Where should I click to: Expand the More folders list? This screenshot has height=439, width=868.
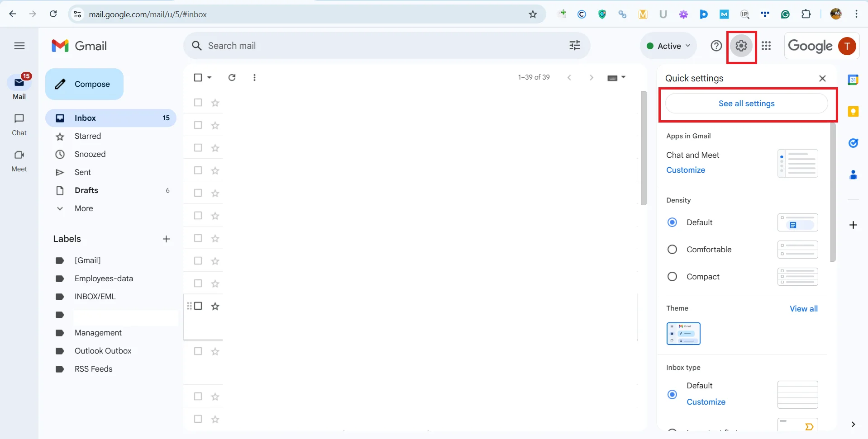(84, 208)
